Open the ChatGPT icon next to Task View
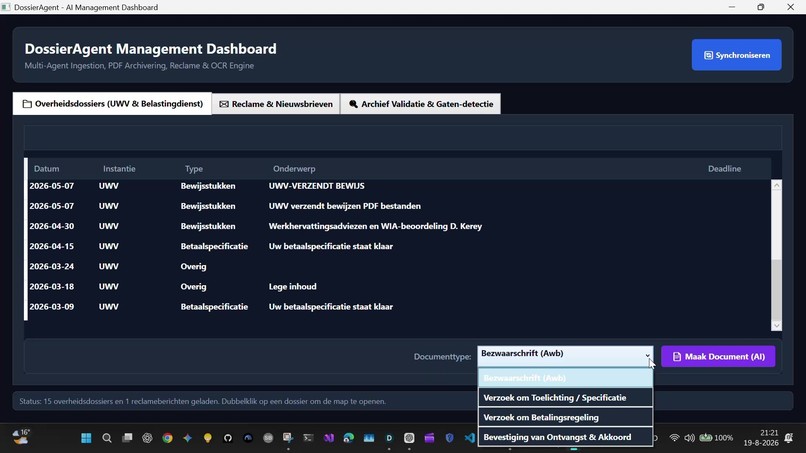Viewport: 806px width, 453px height. pos(147,438)
